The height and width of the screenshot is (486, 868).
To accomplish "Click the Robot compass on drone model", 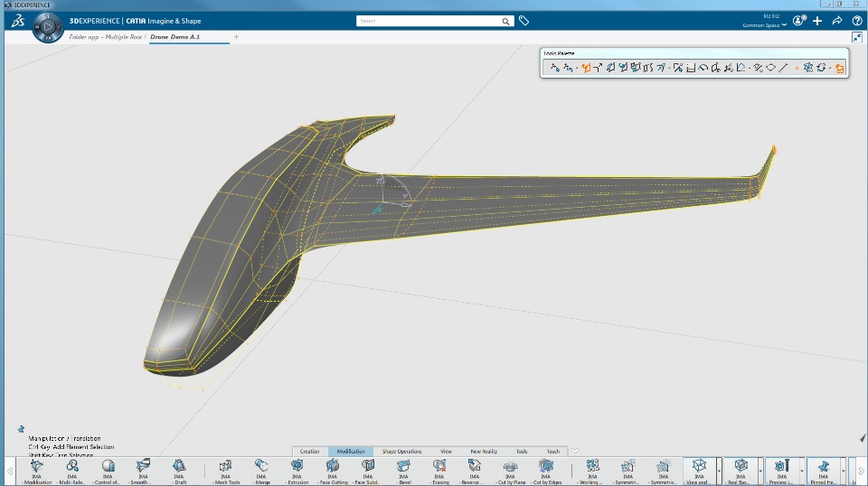I will [394, 193].
